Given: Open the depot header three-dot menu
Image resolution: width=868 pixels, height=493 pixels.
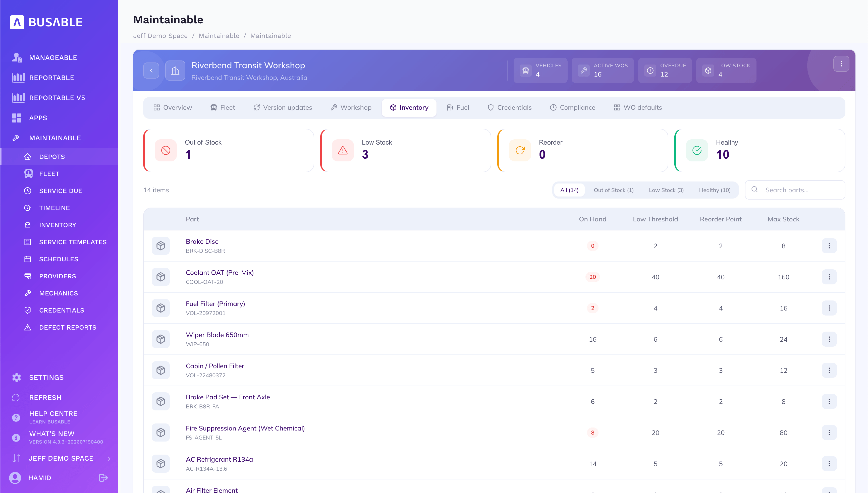Looking at the screenshot, I should (841, 64).
